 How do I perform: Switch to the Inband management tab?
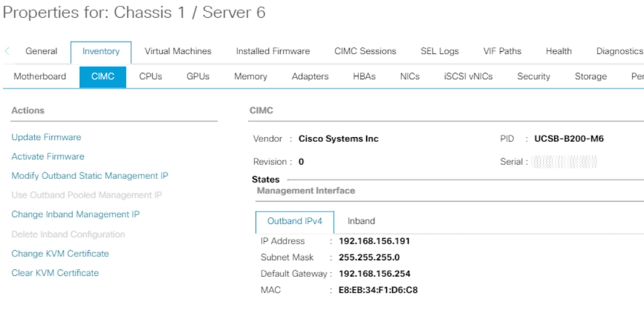point(361,221)
